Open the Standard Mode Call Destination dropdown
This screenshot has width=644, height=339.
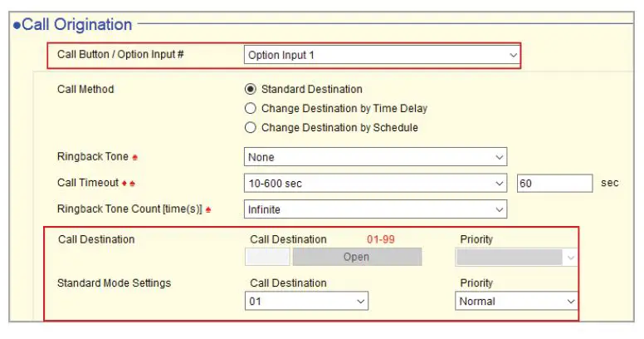pos(306,302)
